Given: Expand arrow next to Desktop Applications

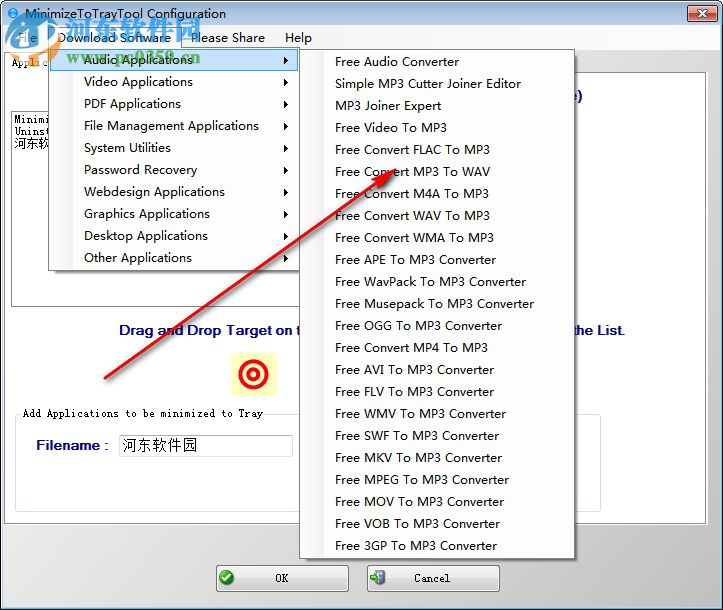Looking at the screenshot, I should pyautogui.click(x=286, y=237).
